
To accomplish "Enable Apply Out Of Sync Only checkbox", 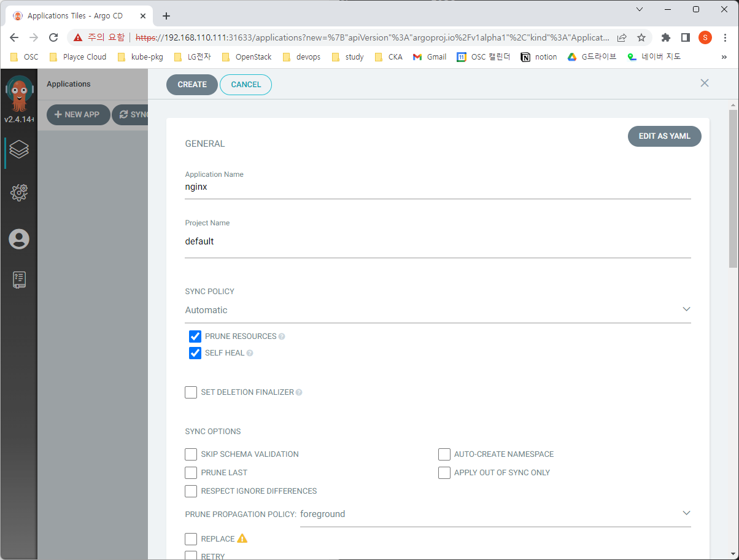I will [444, 473].
